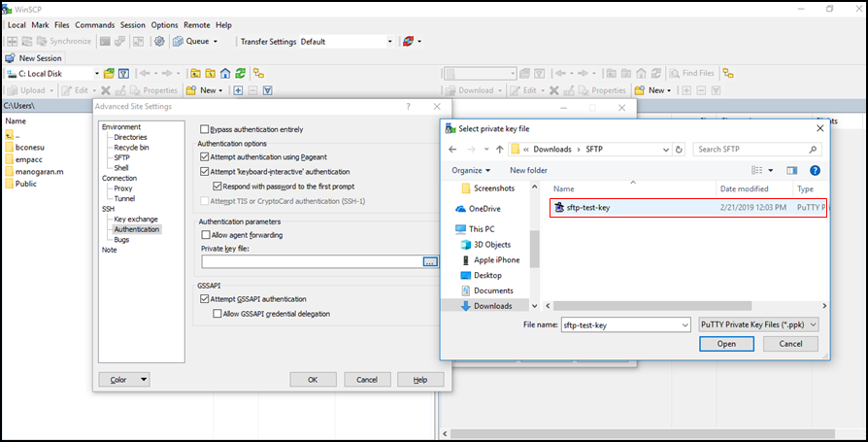Screen dimensions: 868x442
Task: Open the remote panel New dropdown
Action: 653,90
